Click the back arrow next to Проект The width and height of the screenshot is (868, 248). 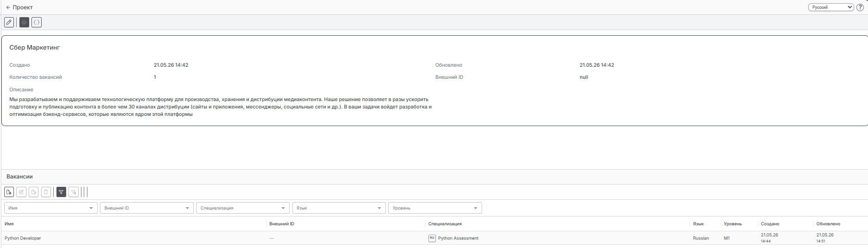coord(8,7)
